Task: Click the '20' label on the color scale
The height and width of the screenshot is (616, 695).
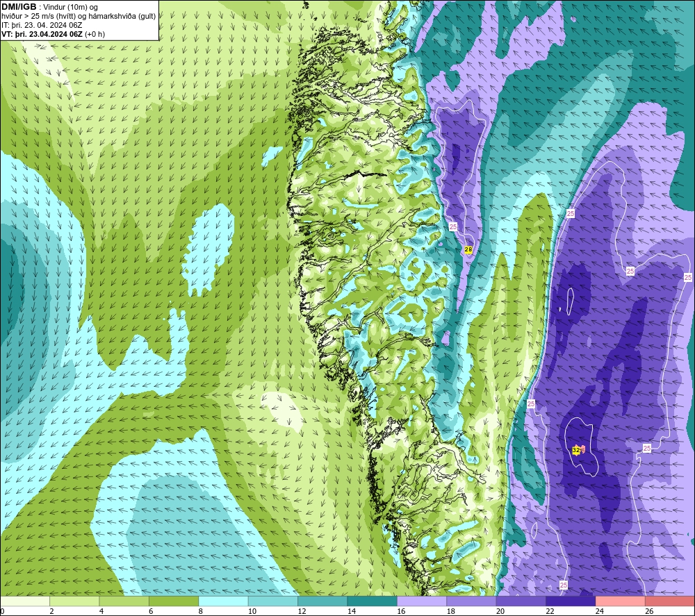Action: (x=500, y=611)
